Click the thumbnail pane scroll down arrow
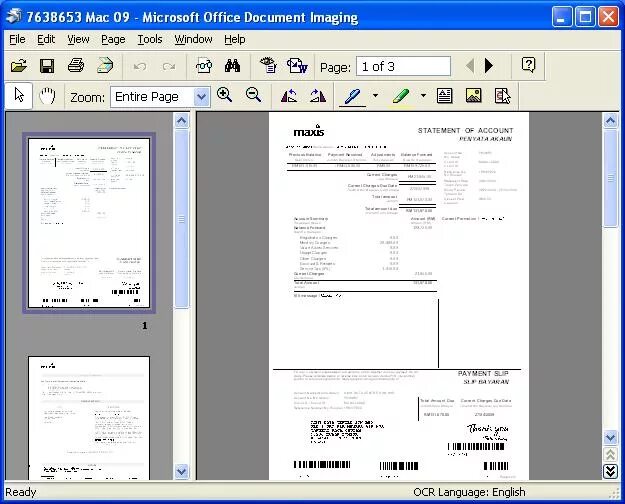625x504 pixels. [x=181, y=472]
